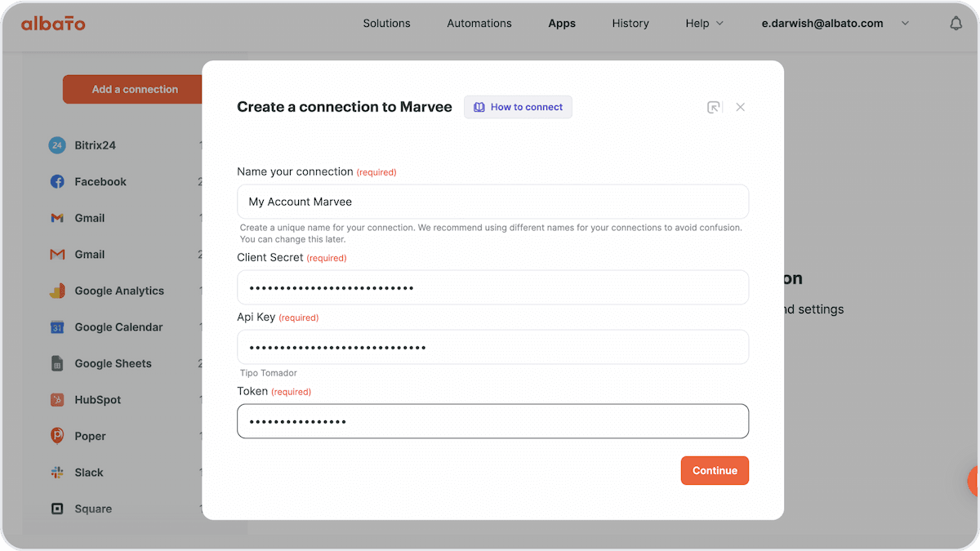
Task: Select the HubSpot icon
Action: 57,400
